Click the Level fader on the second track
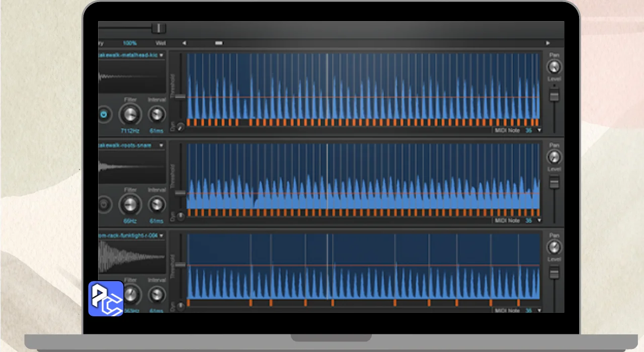 (x=554, y=183)
